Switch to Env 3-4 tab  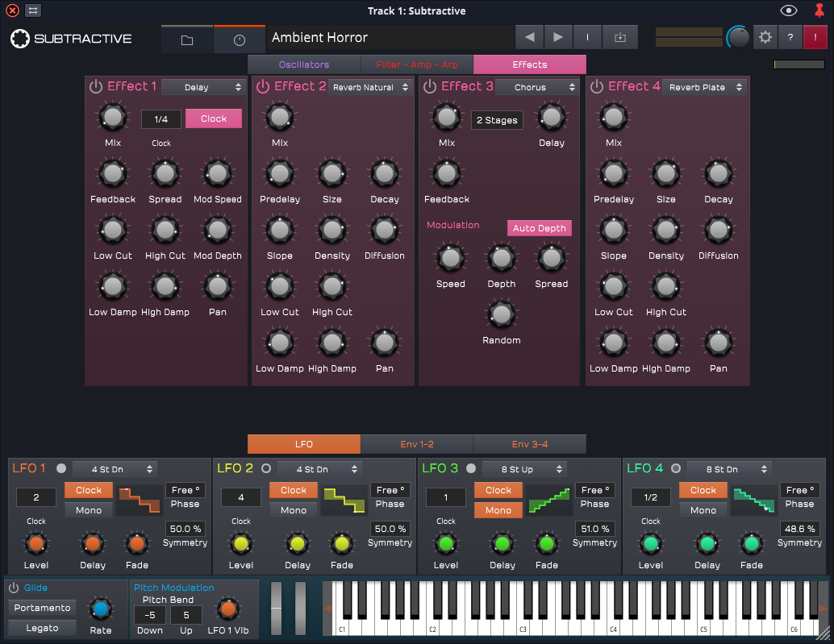pyautogui.click(x=530, y=444)
